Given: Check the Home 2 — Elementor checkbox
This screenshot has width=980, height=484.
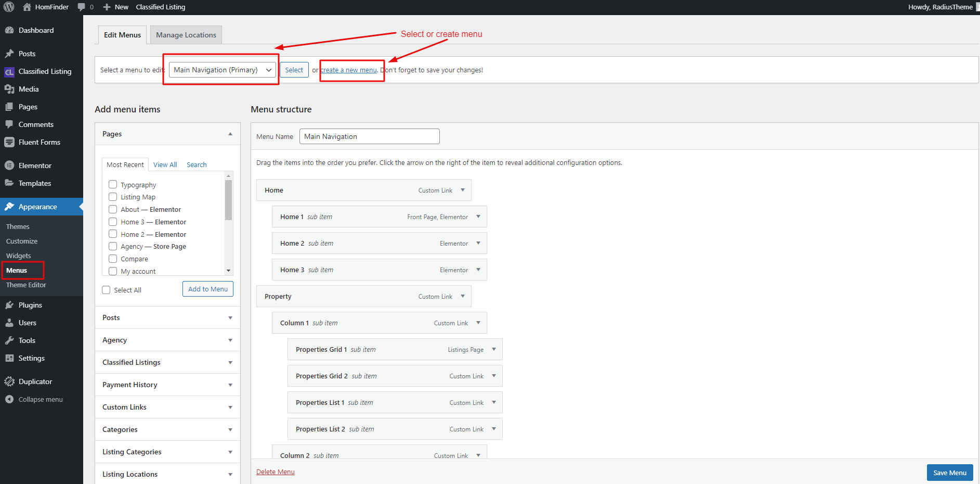Looking at the screenshot, I should (x=113, y=234).
